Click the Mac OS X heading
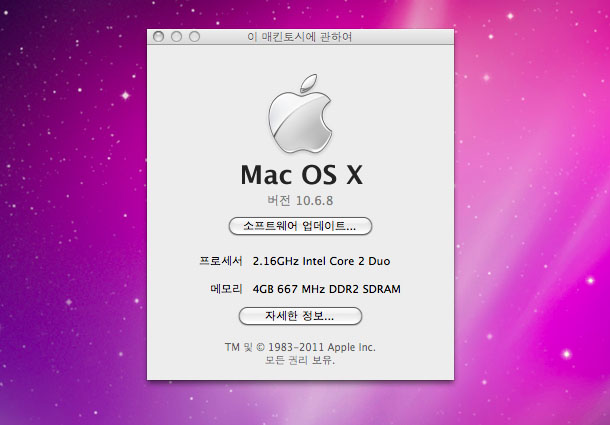Viewport: 610px width, 425px height. click(x=300, y=175)
